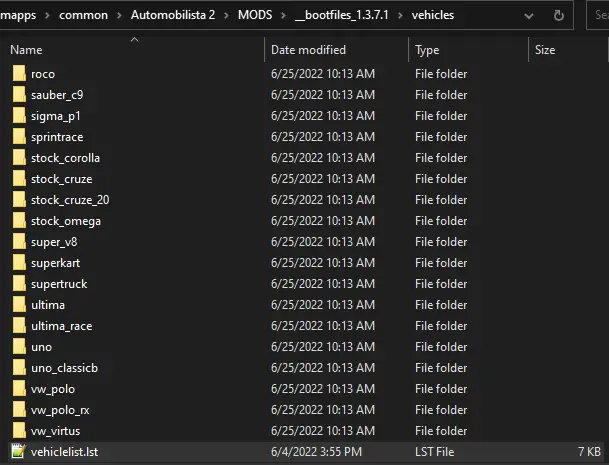Click the 6/4/2022 3:55 PM date cell
609x465 pixels.
[x=316, y=451]
